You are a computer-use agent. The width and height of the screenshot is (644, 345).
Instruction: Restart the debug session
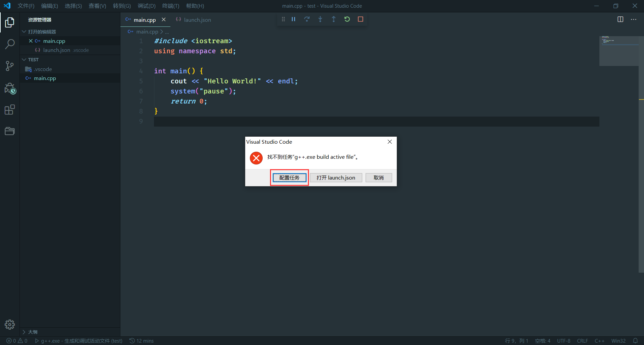[x=347, y=19]
